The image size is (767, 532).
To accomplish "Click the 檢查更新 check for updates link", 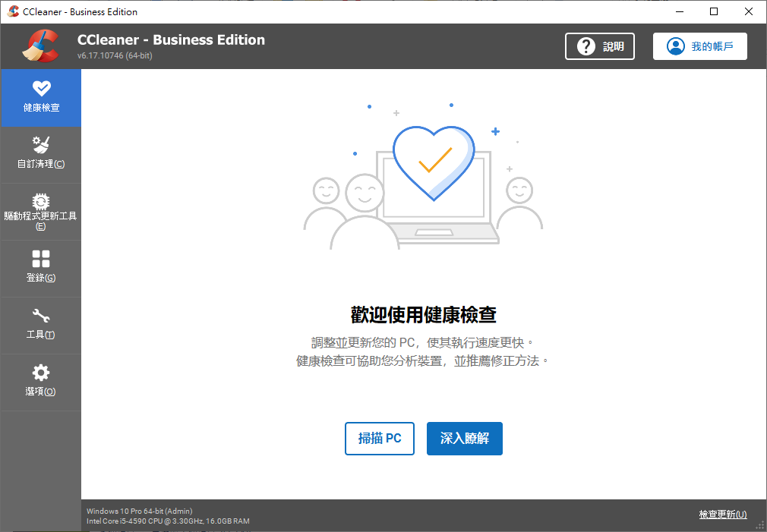I will pyautogui.click(x=723, y=515).
